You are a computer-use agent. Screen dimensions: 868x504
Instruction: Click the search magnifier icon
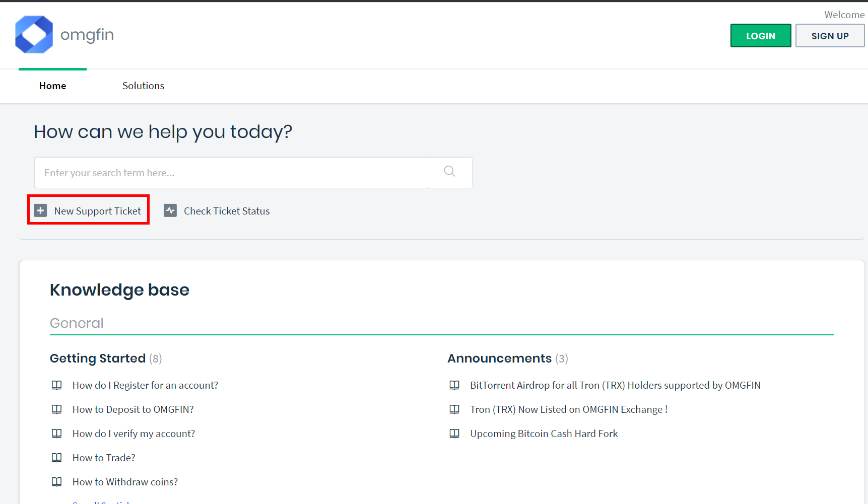(x=450, y=172)
